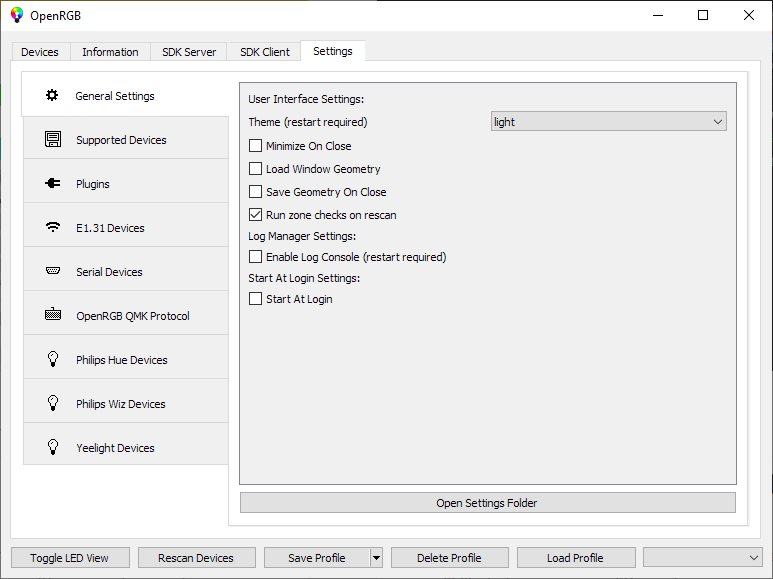
Task: Tick the Start At Login checkbox
Action: pyautogui.click(x=256, y=299)
